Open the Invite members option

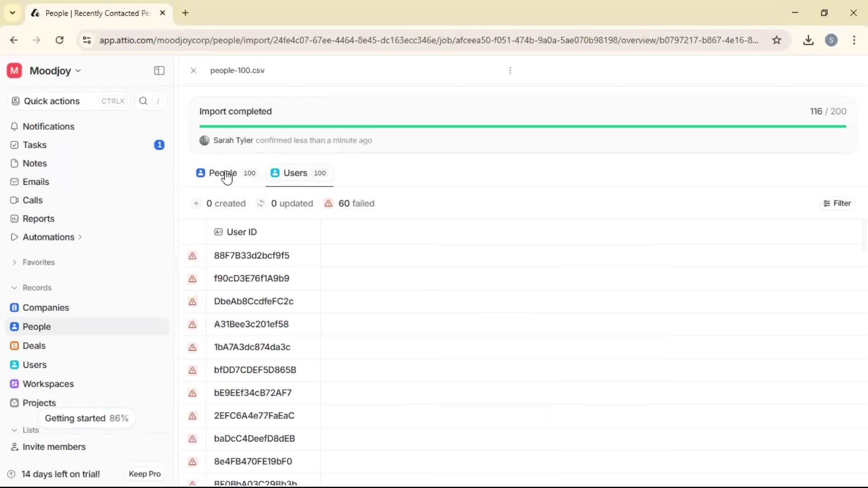click(53, 447)
